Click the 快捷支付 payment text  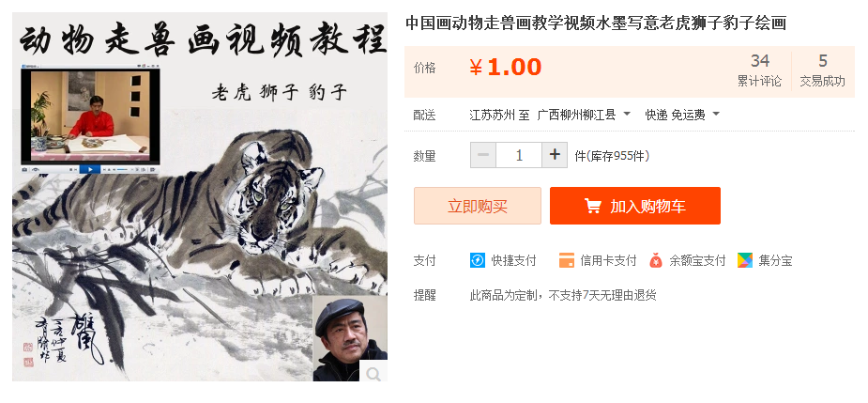click(x=513, y=260)
